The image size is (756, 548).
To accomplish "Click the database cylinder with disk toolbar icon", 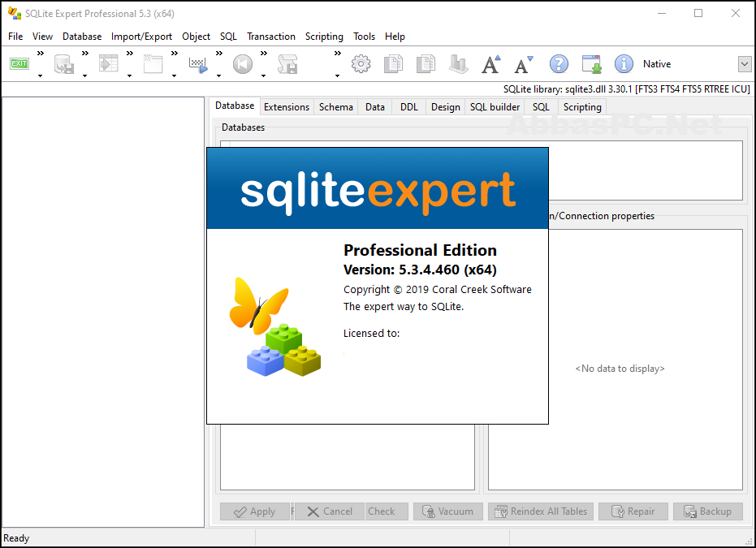I will click(63, 64).
